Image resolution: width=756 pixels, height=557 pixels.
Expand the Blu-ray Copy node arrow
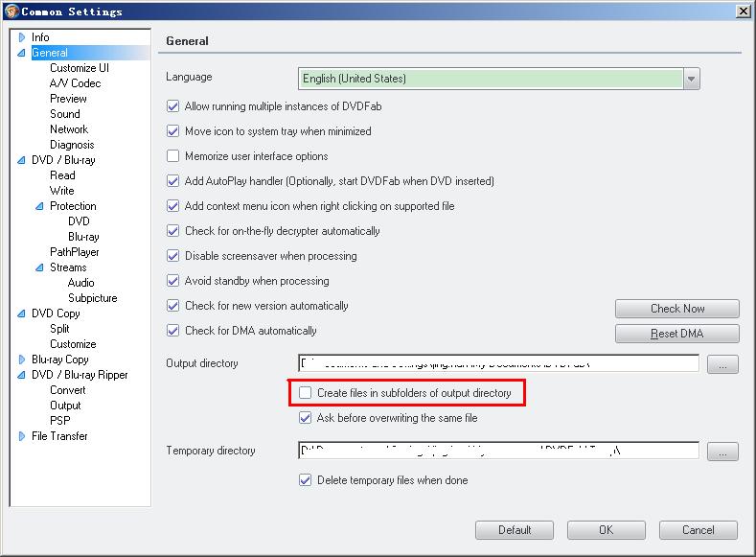[x=22, y=360]
